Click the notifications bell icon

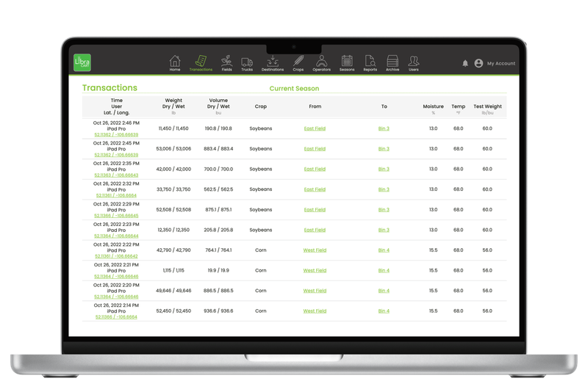coord(465,63)
